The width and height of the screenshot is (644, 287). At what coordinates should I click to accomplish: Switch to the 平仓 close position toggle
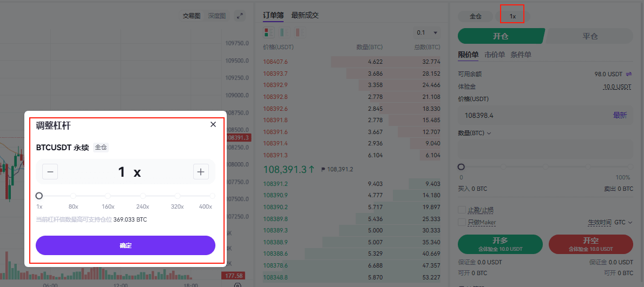(x=589, y=36)
